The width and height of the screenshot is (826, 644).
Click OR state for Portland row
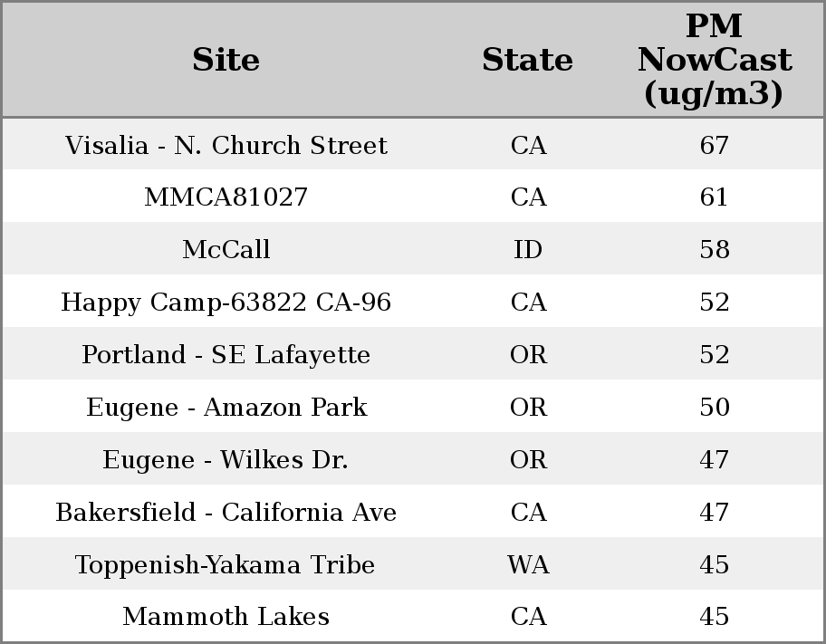tap(528, 355)
